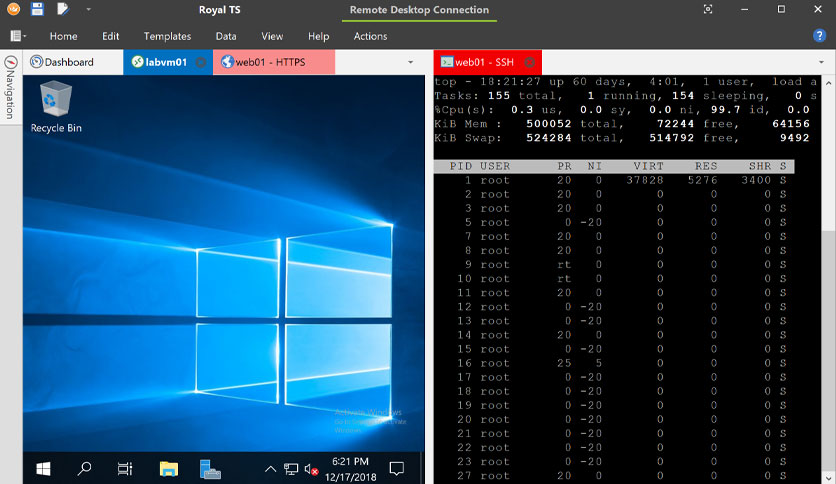Click the muted volume tray icon

[x=311, y=469]
